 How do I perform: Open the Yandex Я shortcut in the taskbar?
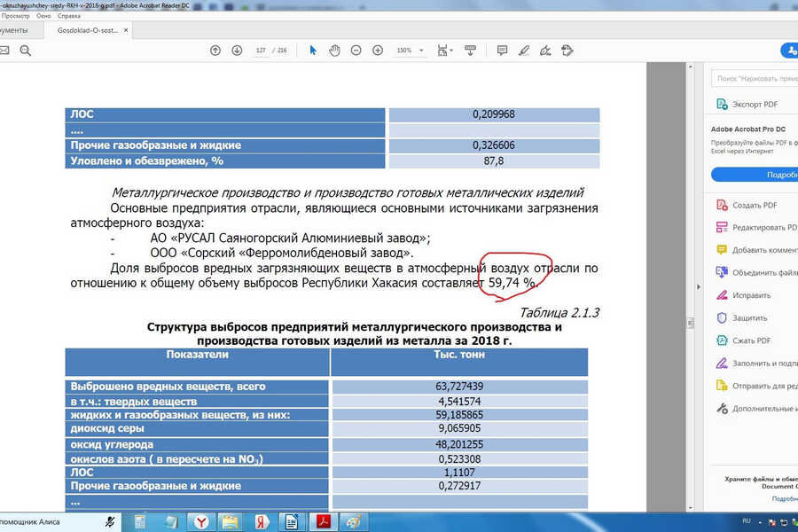(x=262, y=522)
